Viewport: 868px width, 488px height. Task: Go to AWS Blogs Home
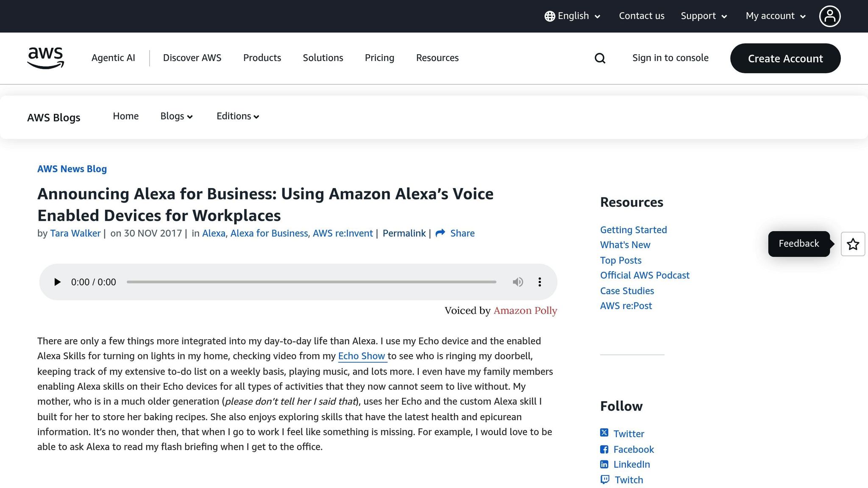(x=125, y=116)
